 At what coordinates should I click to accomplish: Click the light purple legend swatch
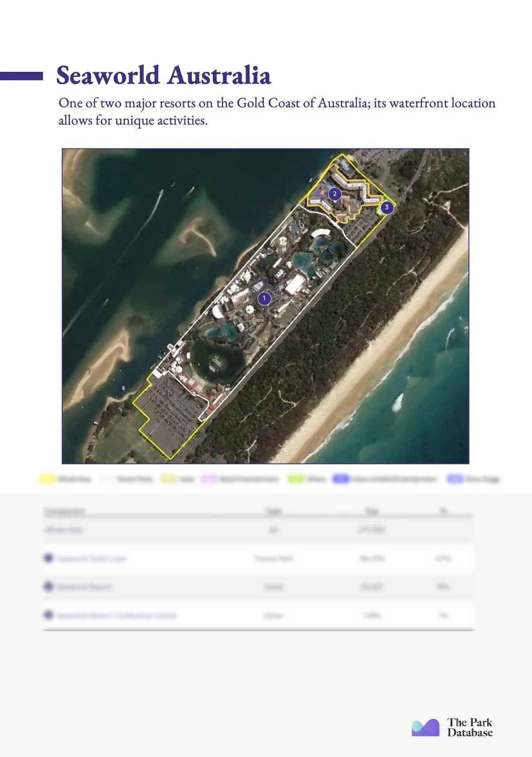209,479
